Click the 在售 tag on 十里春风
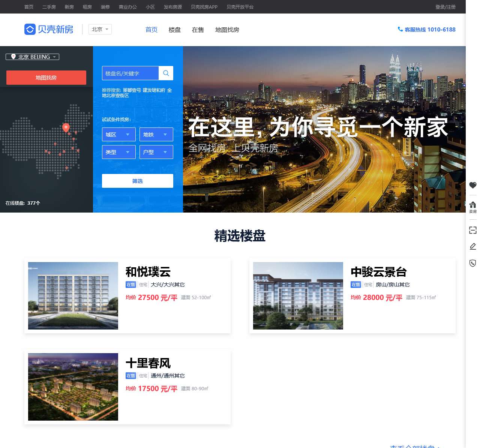 click(131, 376)
